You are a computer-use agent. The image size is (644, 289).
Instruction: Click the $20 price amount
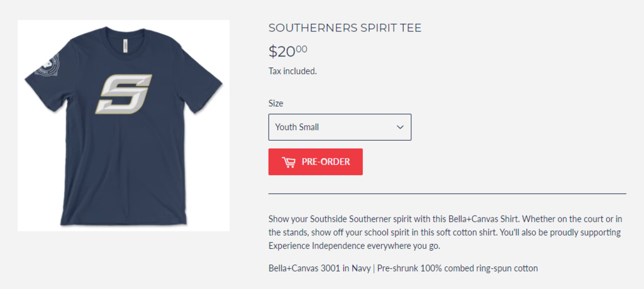tap(282, 52)
